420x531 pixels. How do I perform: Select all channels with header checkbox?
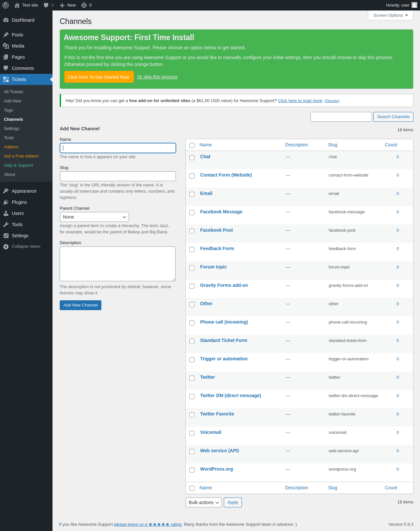coord(192,145)
